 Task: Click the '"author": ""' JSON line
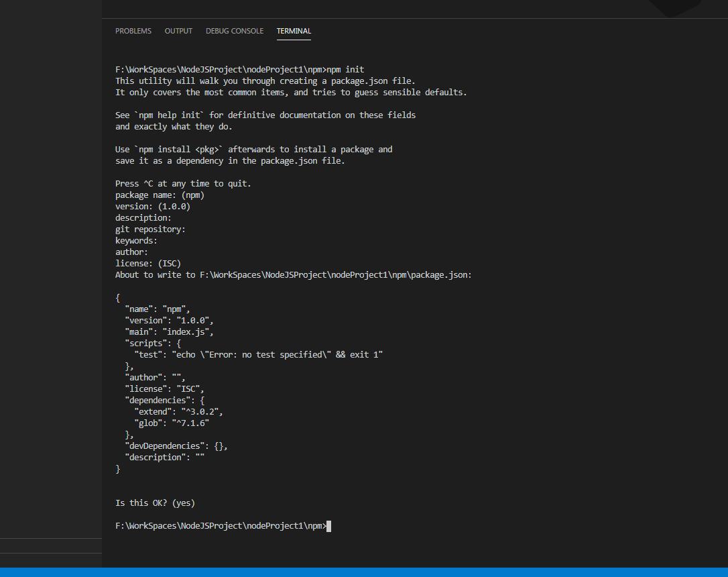pos(155,377)
